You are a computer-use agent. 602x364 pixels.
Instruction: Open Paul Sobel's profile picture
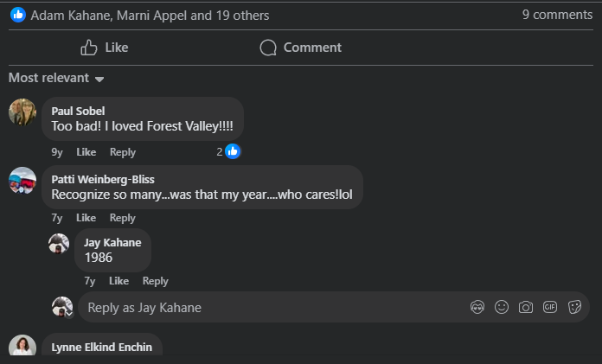22,112
